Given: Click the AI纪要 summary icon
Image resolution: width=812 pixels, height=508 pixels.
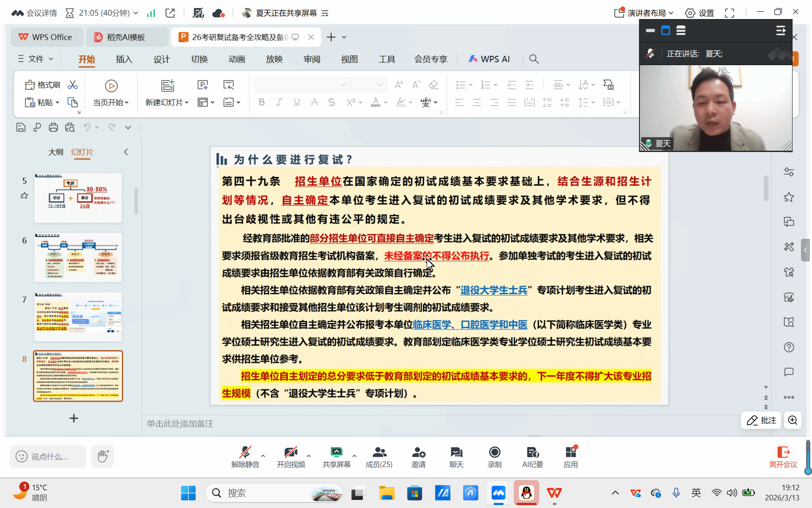Looking at the screenshot, I should click(x=532, y=453).
